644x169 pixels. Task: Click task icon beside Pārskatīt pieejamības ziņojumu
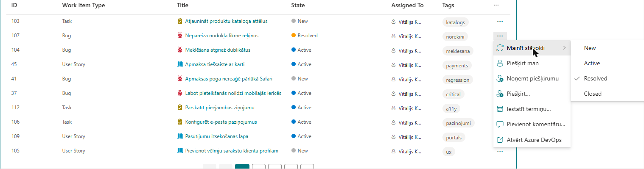click(179, 108)
